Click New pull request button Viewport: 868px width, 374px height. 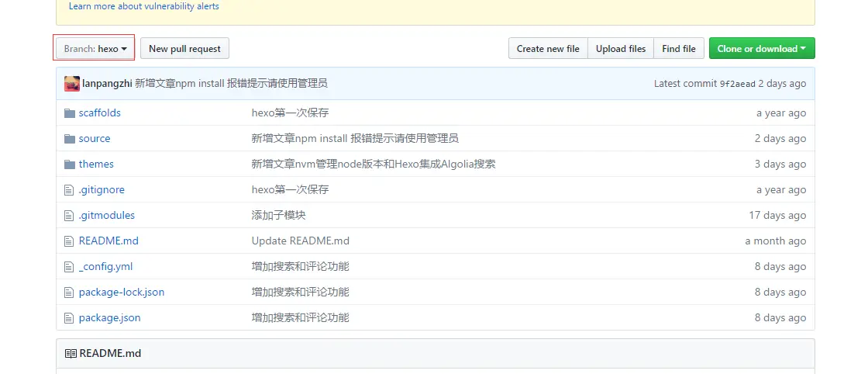coord(185,49)
